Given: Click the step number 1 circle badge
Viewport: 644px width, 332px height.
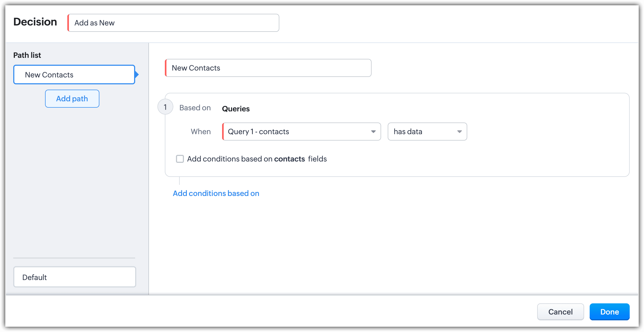Looking at the screenshot, I should tap(165, 107).
